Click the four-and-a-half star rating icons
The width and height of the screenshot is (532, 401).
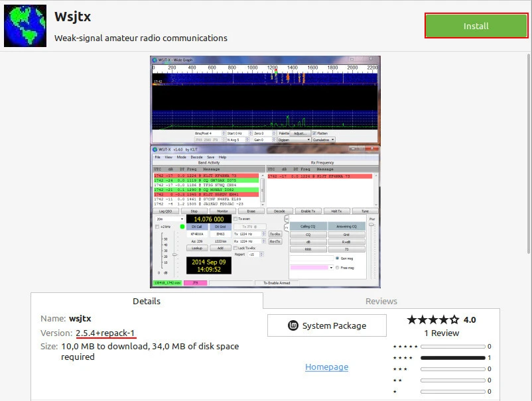(x=432, y=319)
